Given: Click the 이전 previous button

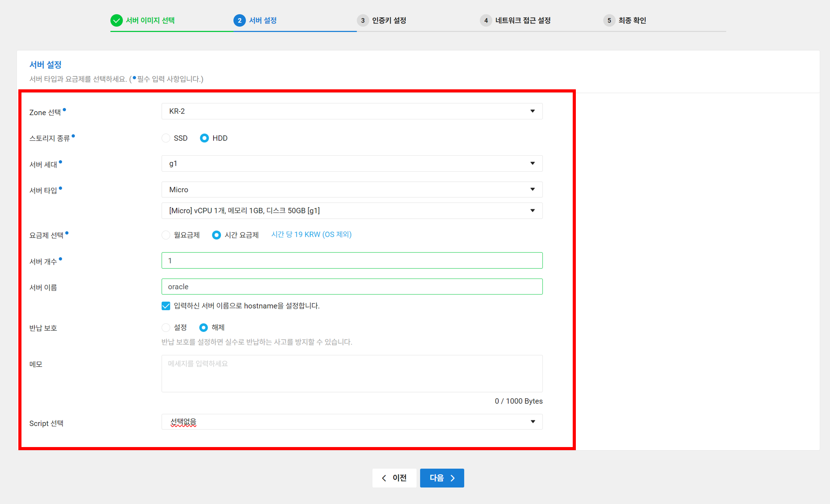Looking at the screenshot, I should (x=394, y=478).
